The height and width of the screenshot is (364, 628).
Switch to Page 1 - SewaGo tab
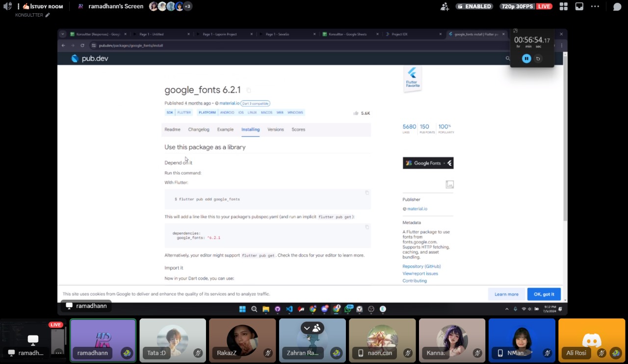click(288, 34)
